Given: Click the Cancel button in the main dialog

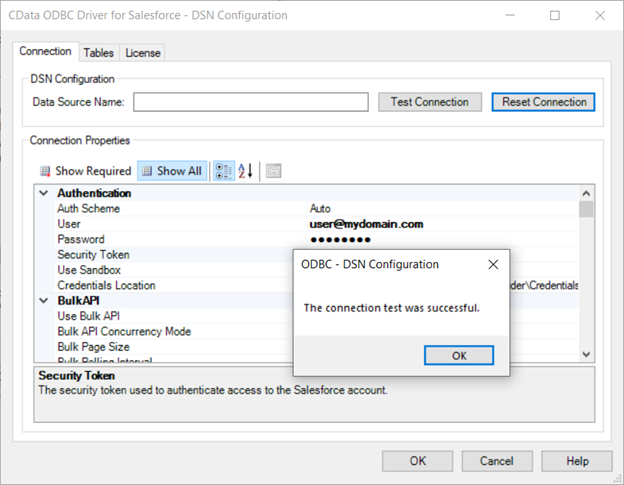Looking at the screenshot, I should click(x=497, y=461).
